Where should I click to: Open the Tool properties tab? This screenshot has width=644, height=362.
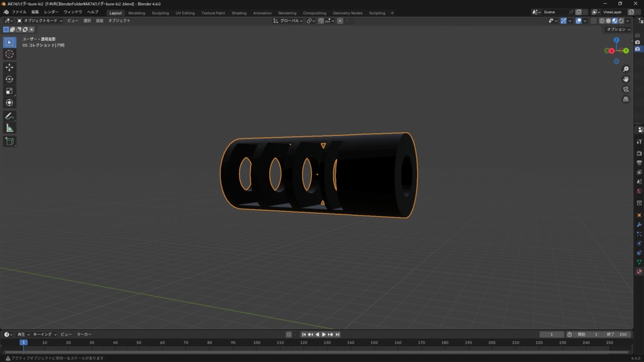click(639, 141)
